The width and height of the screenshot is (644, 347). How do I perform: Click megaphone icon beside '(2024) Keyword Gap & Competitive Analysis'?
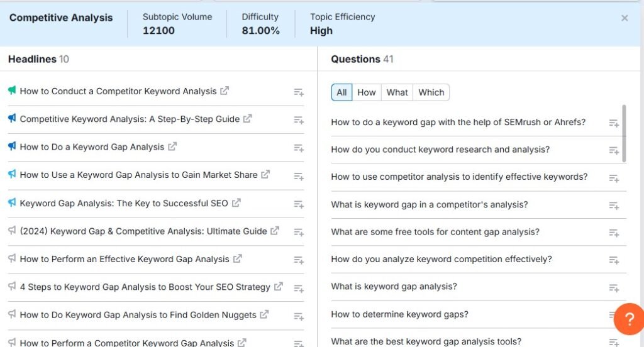(12, 230)
